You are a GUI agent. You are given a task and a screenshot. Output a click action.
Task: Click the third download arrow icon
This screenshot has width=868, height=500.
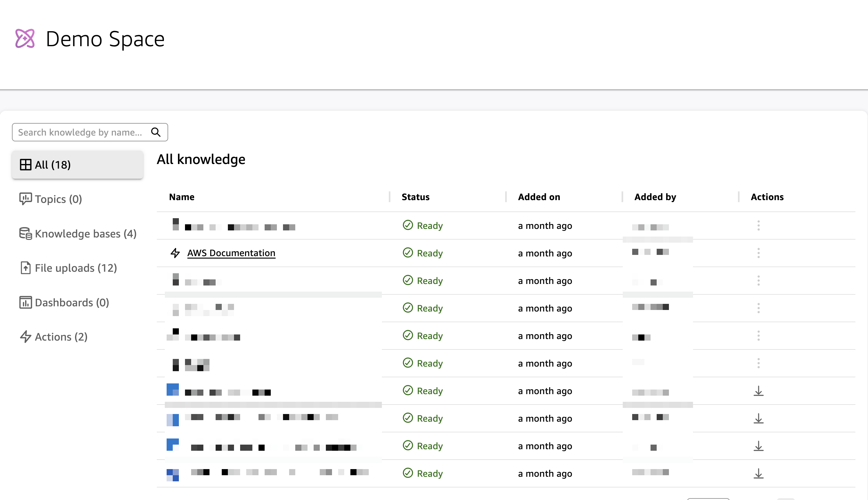click(x=758, y=446)
